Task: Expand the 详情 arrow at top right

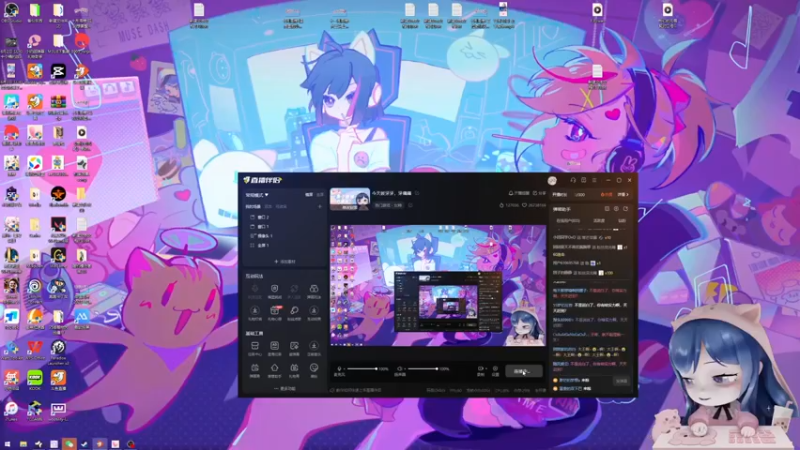Action: 623,194
